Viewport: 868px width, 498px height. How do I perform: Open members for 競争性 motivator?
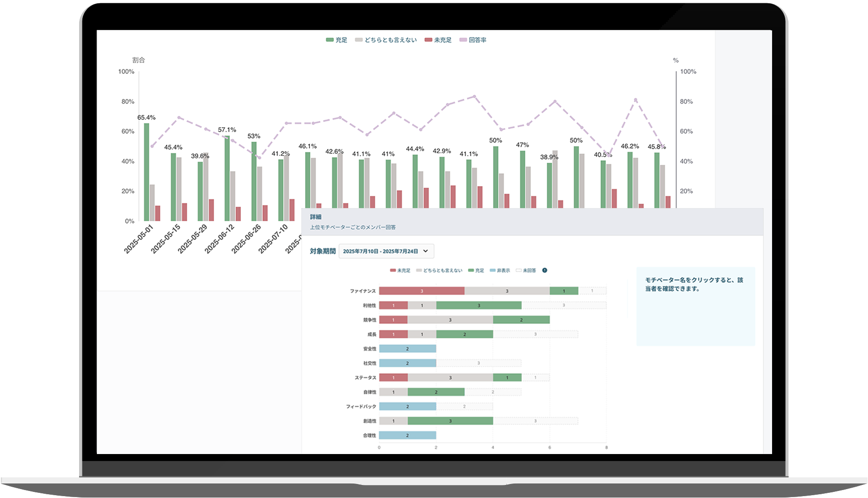click(369, 320)
